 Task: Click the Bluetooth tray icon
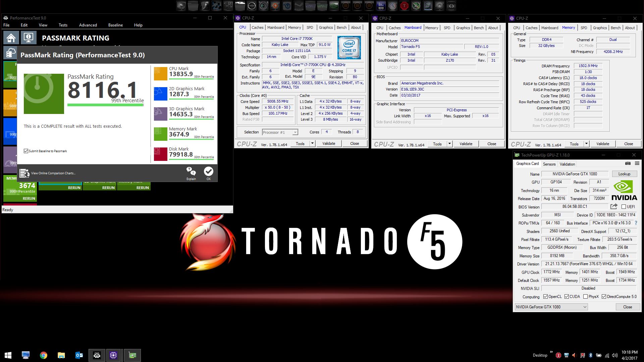click(x=590, y=355)
